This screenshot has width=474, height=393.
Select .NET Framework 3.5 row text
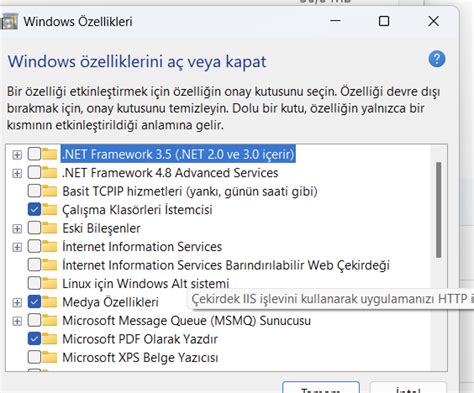(178, 154)
